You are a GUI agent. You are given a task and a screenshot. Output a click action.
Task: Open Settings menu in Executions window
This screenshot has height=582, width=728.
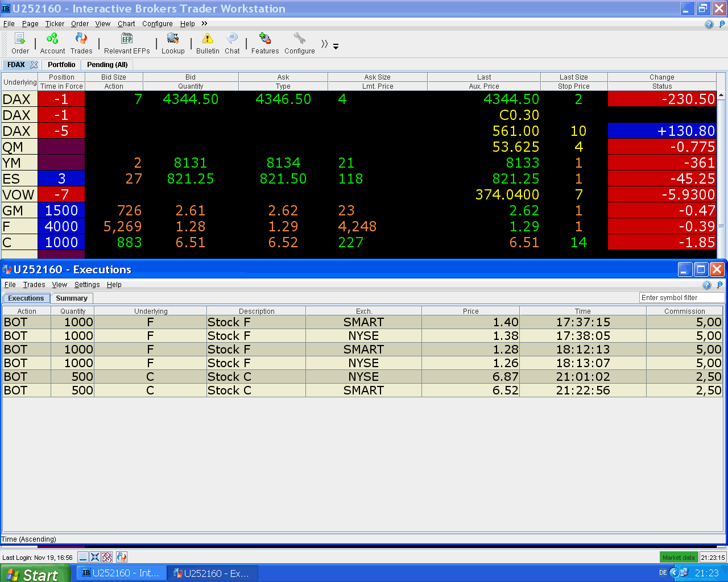coord(87,285)
